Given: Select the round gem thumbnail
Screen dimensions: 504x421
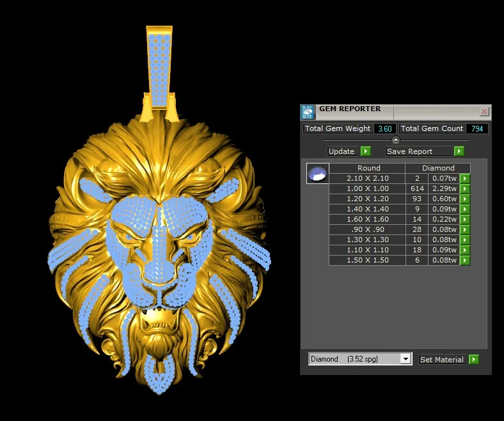Looking at the screenshot, I should pyautogui.click(x=318, y=173).
